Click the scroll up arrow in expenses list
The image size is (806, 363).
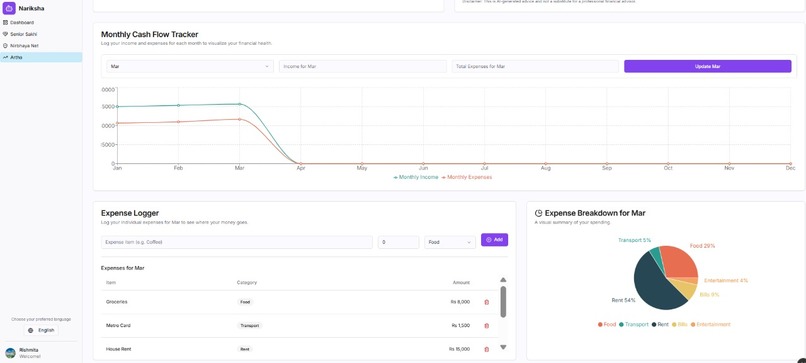coord(503,280)
